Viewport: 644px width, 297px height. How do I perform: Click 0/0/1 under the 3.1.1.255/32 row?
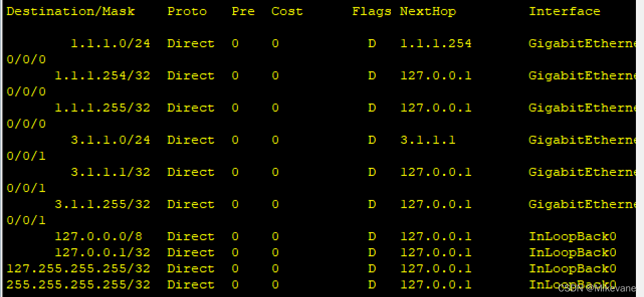pos(26,221)
